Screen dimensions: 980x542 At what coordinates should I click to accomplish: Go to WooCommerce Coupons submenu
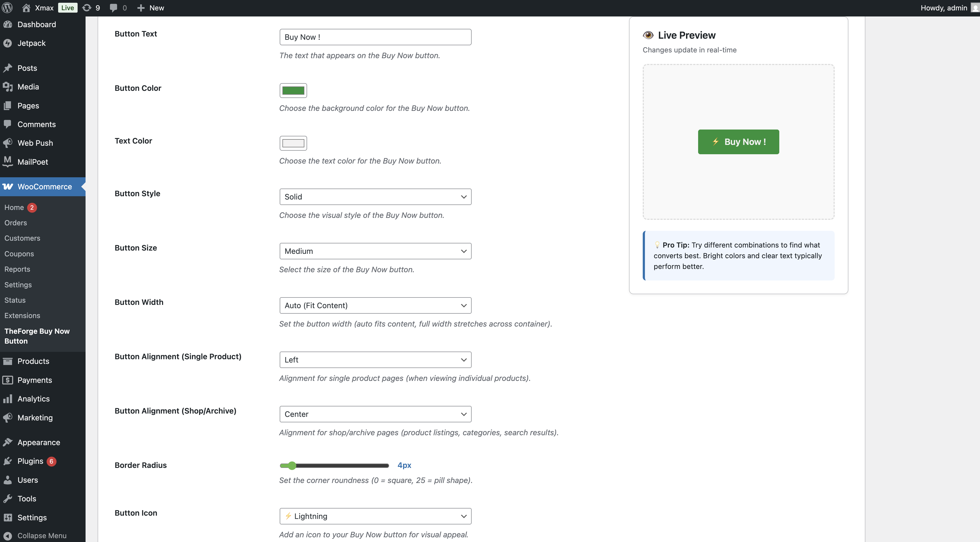pyautogui.click(x=19, y=254)
